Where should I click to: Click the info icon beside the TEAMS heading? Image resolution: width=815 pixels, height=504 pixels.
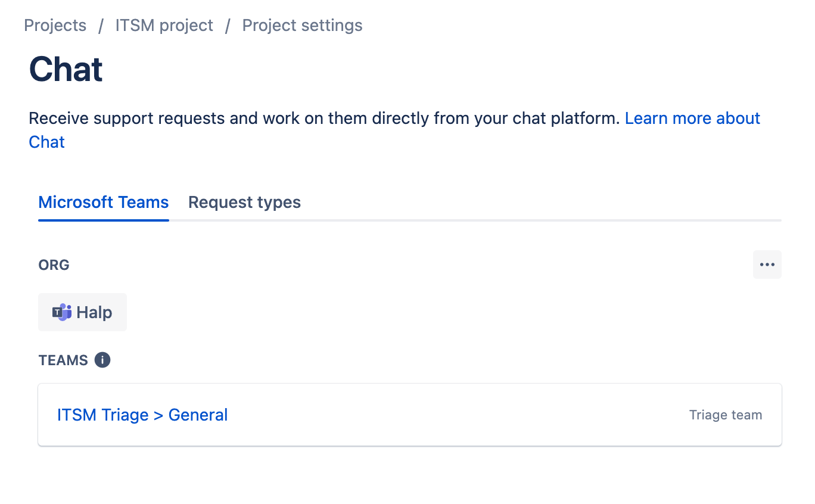point(102,360)
